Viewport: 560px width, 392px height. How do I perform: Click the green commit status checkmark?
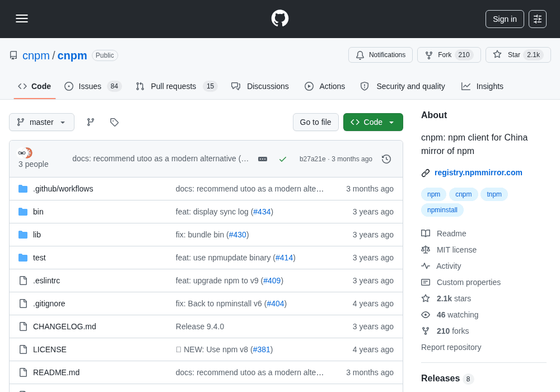[x=282, y=159]
